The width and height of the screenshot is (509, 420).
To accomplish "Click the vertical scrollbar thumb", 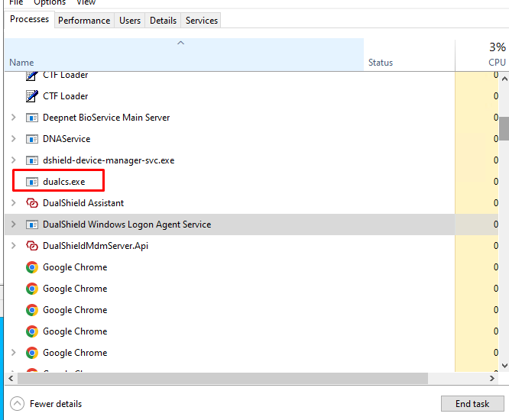I will [x=504, y=128].
